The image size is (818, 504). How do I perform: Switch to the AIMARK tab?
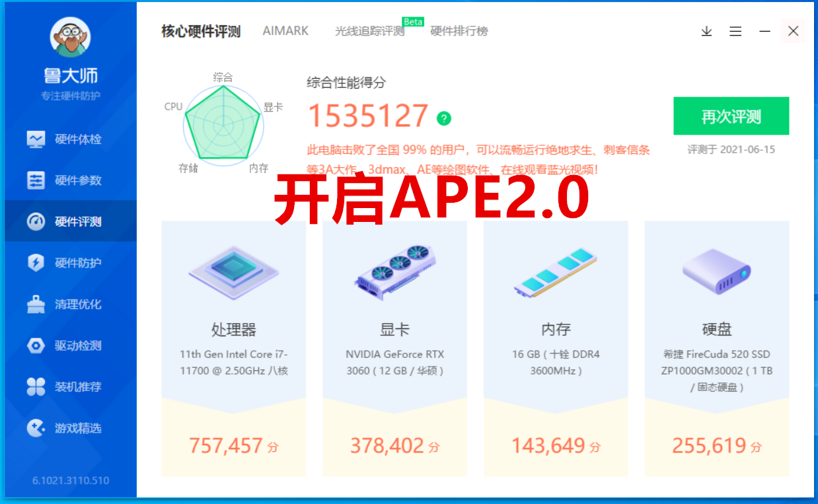285,31
